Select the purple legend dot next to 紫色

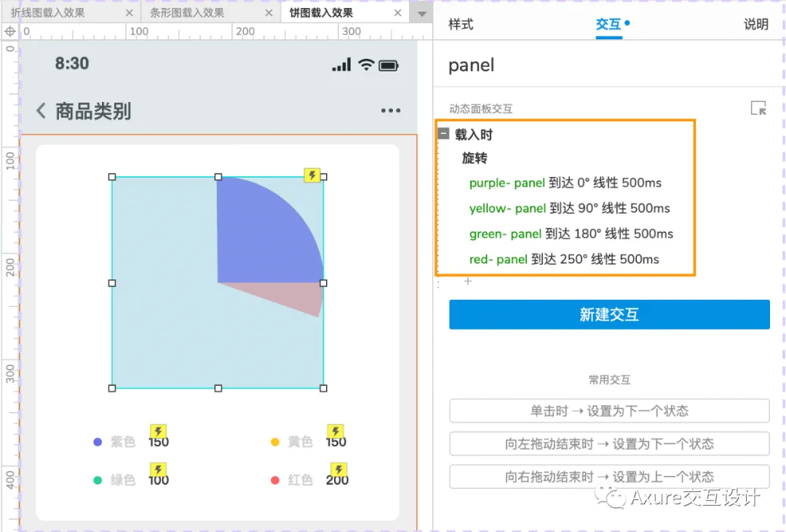(97, 441)
